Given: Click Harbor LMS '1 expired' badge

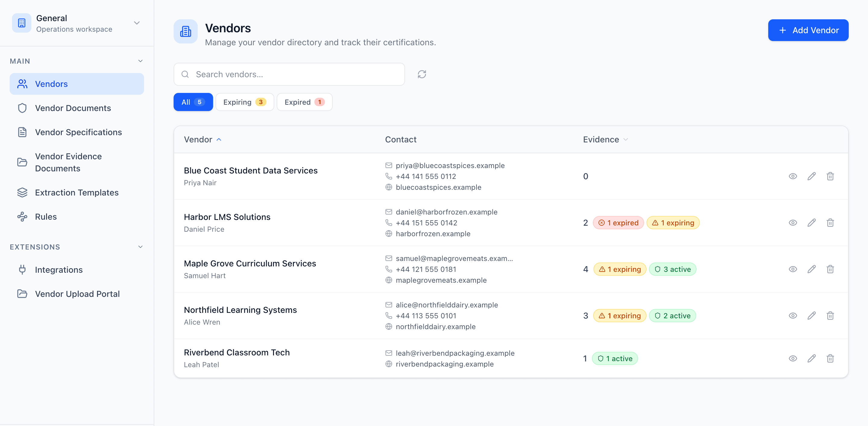Looking at the screenshot, I should click(x=618, y=223).
